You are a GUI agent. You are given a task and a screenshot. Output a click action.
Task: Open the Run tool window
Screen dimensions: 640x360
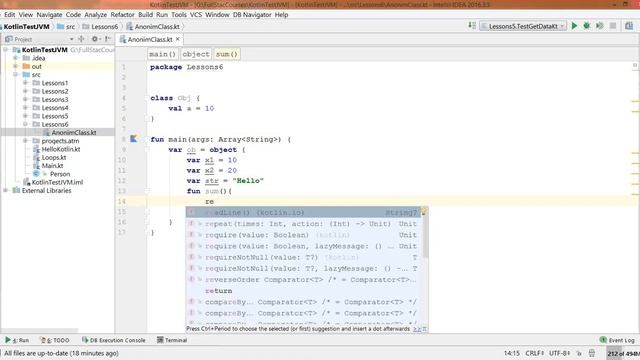pyautogui.click(x=17, y=340)
